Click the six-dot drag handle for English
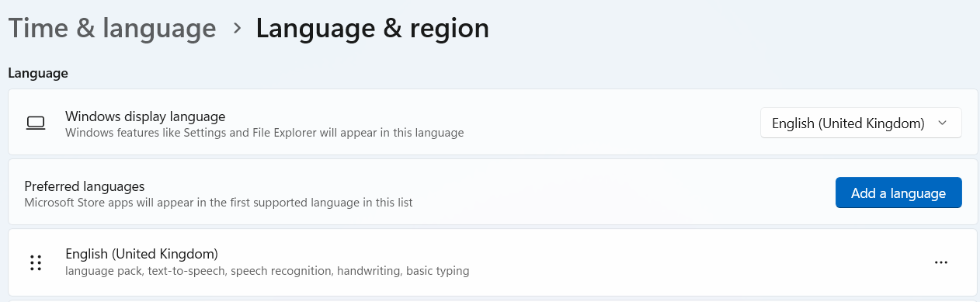 point(35,262)
